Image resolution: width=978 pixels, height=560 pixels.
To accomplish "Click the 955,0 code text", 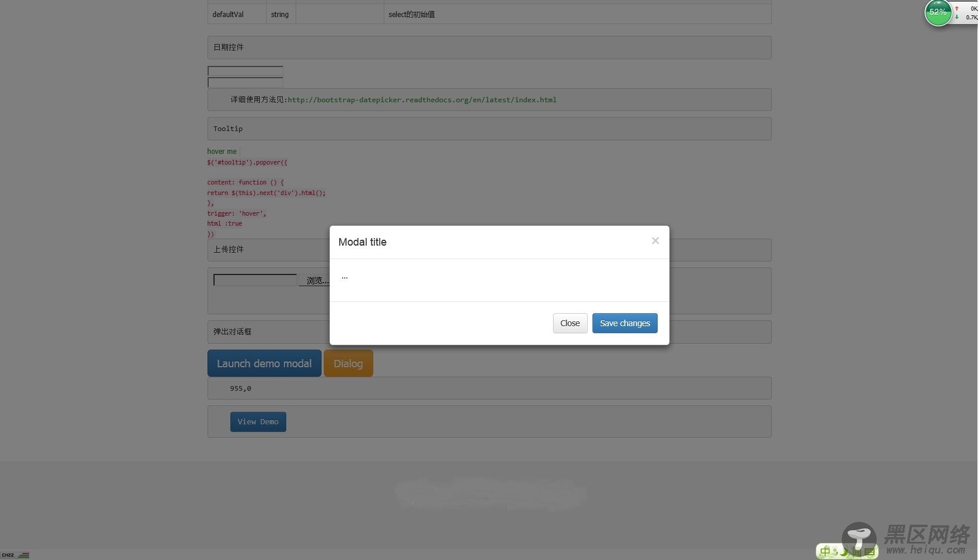I will pyautogui.click(x=240, y=388).
